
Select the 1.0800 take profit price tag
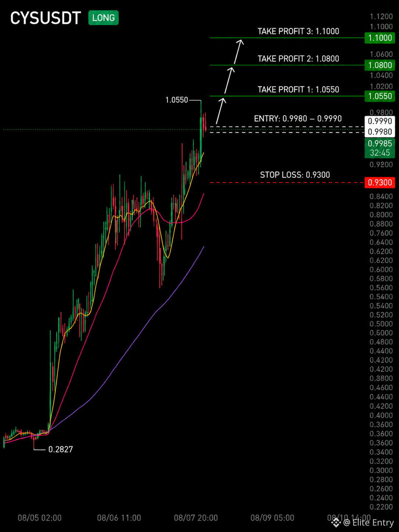coord(380,65)
